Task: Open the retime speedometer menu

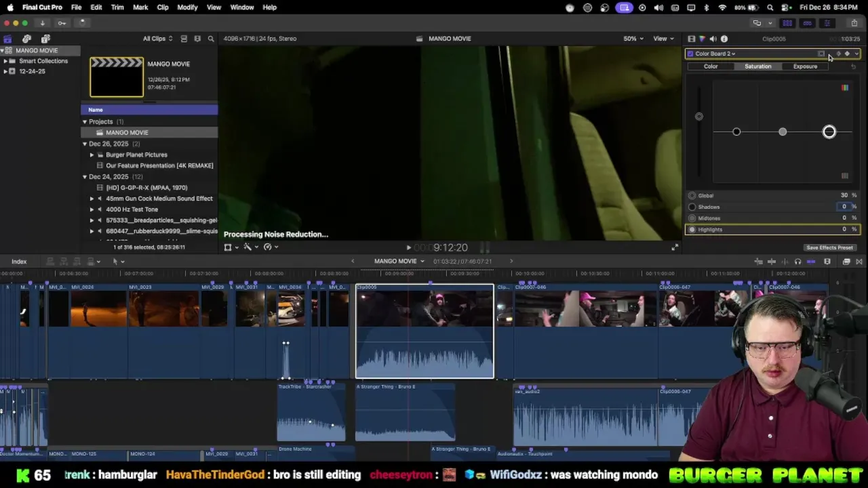Action: (270, 247)
